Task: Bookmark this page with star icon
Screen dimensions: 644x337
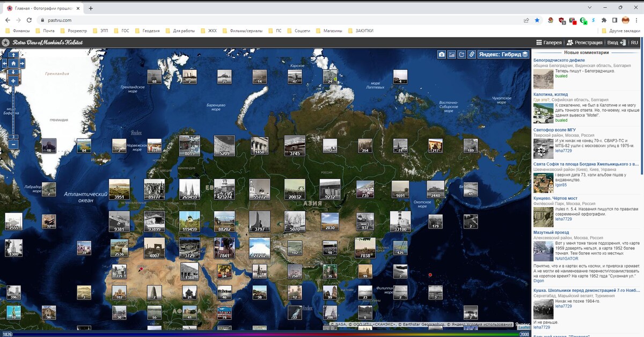Action: (x=537, y=20)
